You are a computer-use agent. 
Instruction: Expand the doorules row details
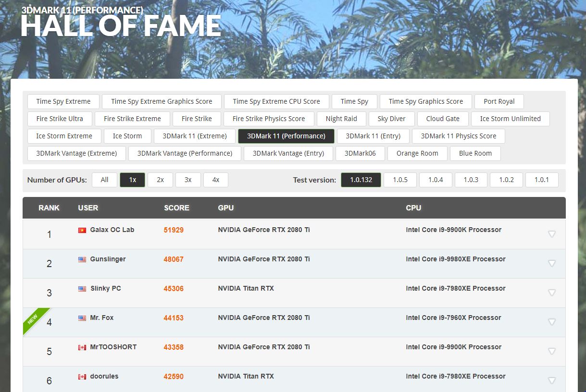(x=552, y=380)
